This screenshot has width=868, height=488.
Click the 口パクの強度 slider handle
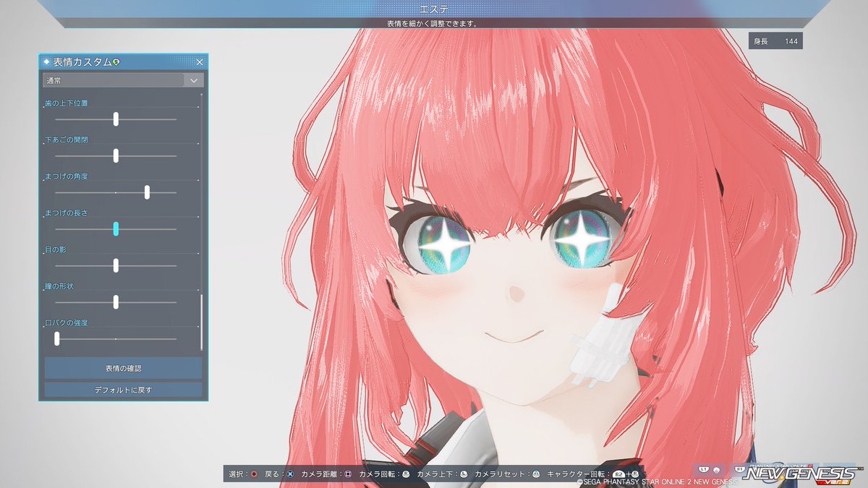pos(57,338)
